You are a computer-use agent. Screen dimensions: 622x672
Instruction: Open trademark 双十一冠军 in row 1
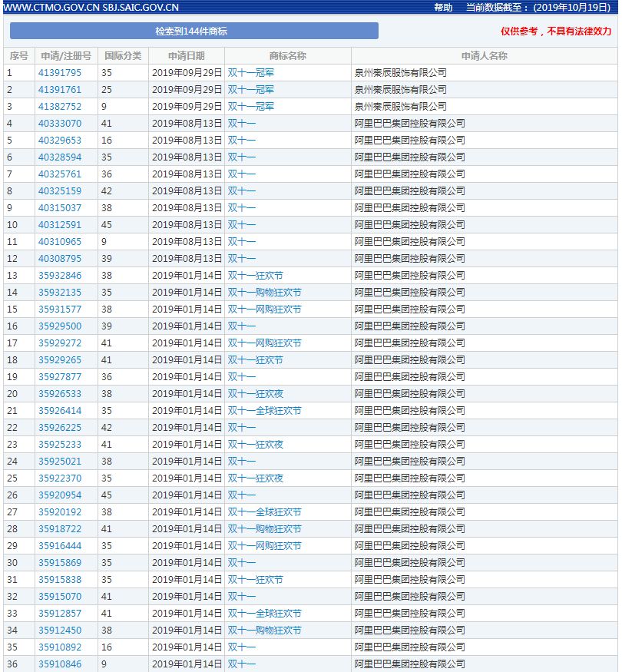(x=251, y=72)
